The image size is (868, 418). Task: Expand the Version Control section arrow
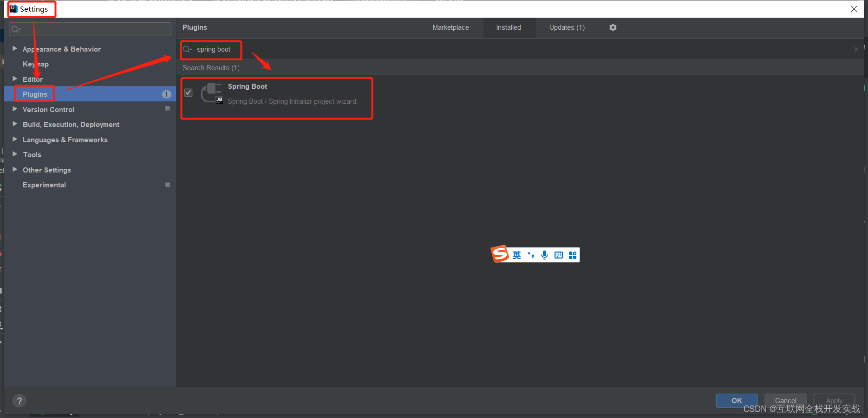[x=15, y=109]
